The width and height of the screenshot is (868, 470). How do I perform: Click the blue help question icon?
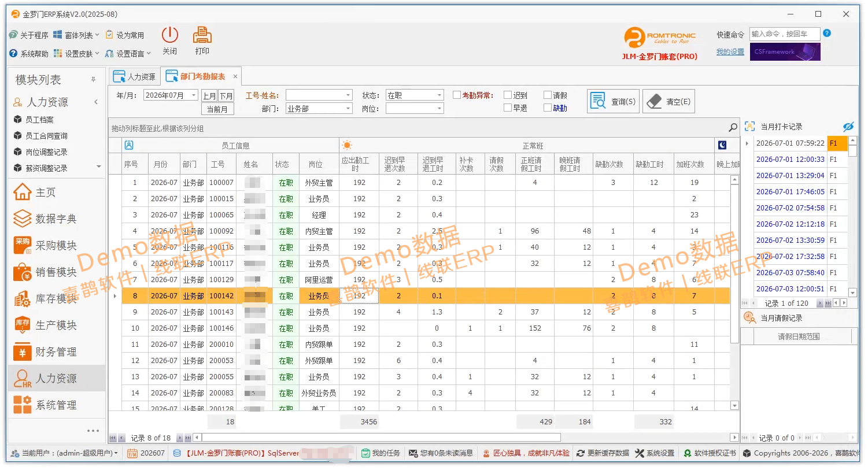point(827,34)
